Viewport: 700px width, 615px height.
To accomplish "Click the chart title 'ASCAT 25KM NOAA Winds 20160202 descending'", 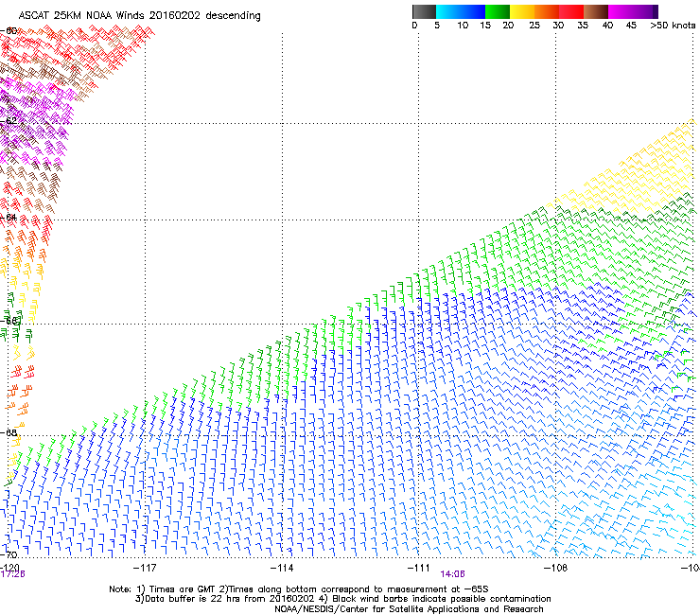I will coord(139,16).
